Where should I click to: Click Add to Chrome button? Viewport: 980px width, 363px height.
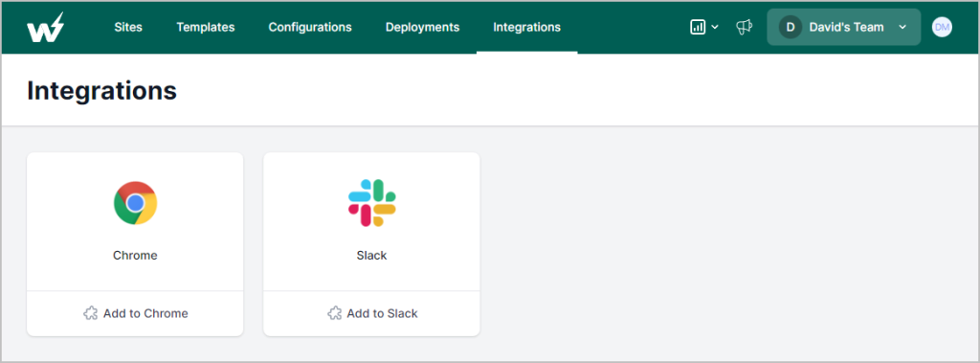(x=135, y=313)
